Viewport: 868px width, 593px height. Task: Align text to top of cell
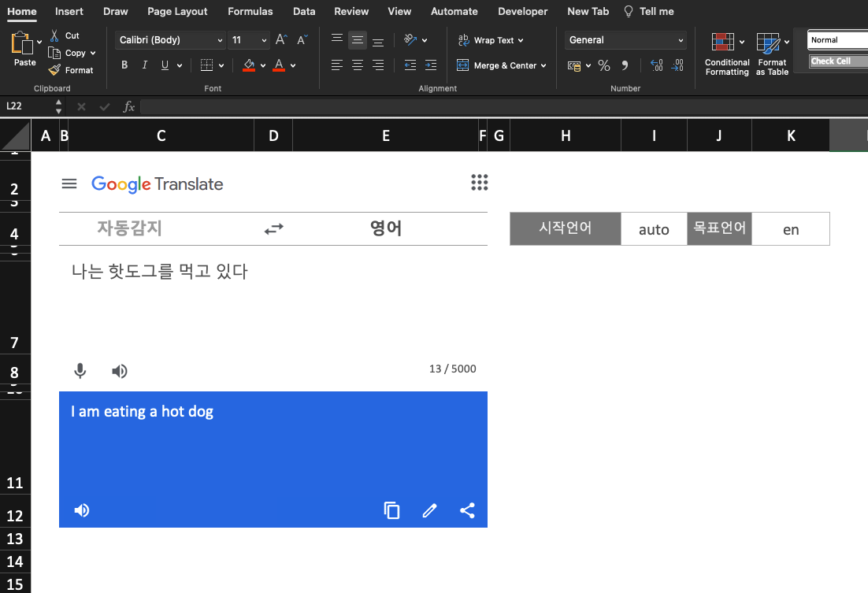pos(336,39)
